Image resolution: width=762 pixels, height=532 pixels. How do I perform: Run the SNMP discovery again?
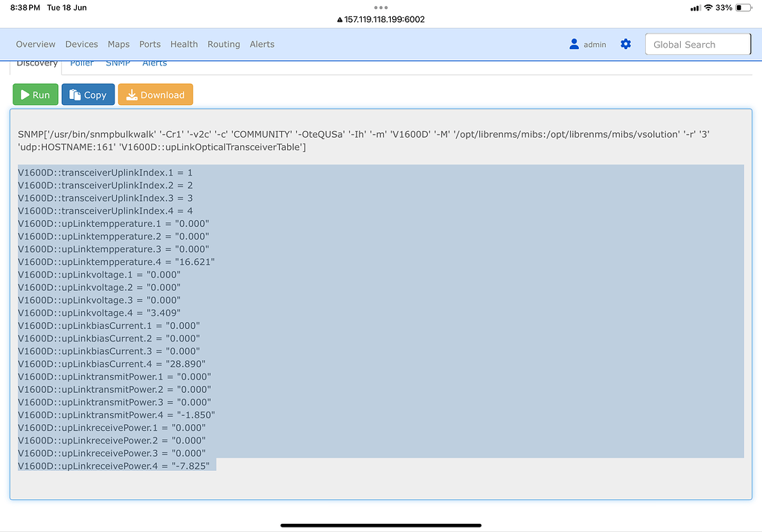[x=35, y=94]
